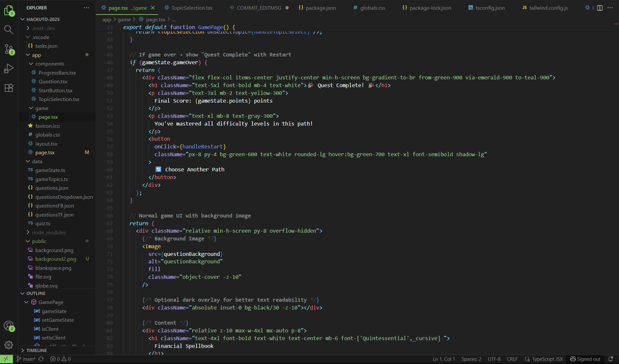Click line number 68 in the gutter
This screenshot has height=364, width=619.
pyautogui.click(x=110, y=231)
